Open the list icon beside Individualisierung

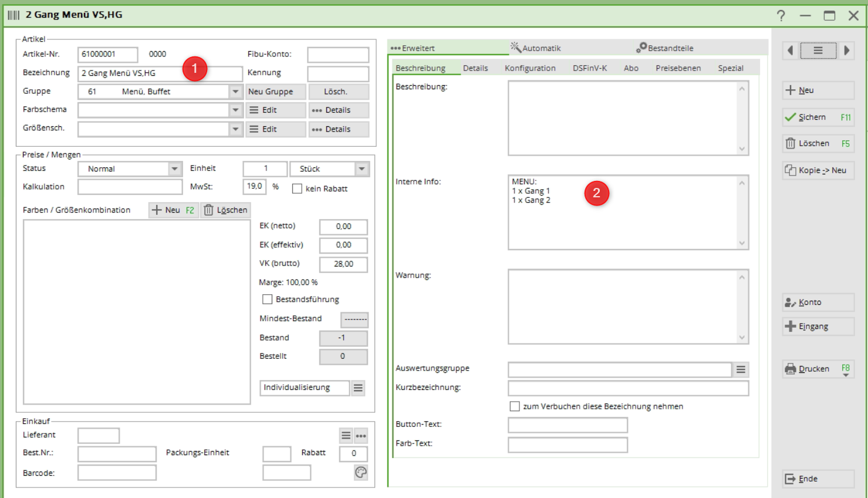(x=358, y=388)
